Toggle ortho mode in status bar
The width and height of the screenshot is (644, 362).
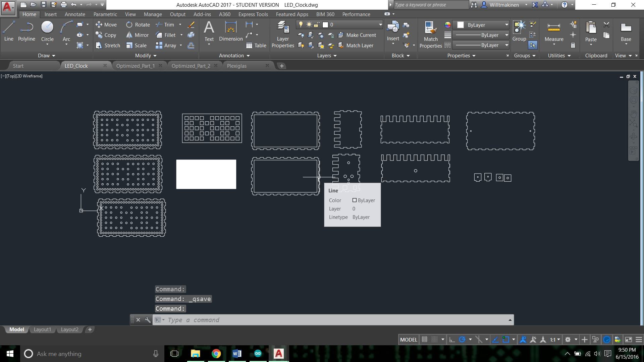click(452, 340)
